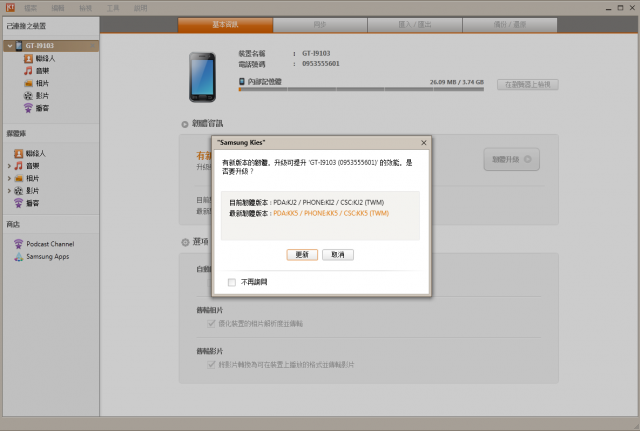Click the gear icon beside 選項 heading

[x=185, y=242]
